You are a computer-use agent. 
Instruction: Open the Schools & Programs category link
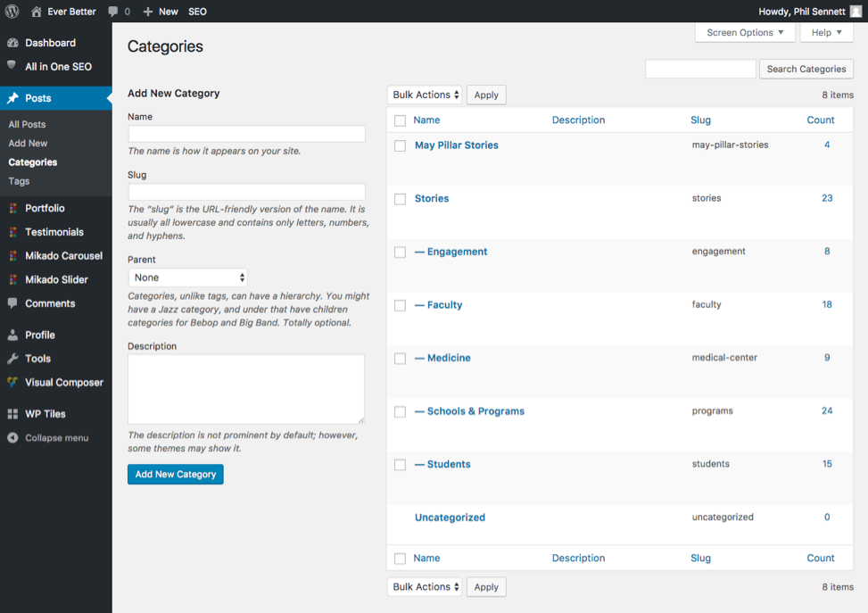[x=475, y=410]
